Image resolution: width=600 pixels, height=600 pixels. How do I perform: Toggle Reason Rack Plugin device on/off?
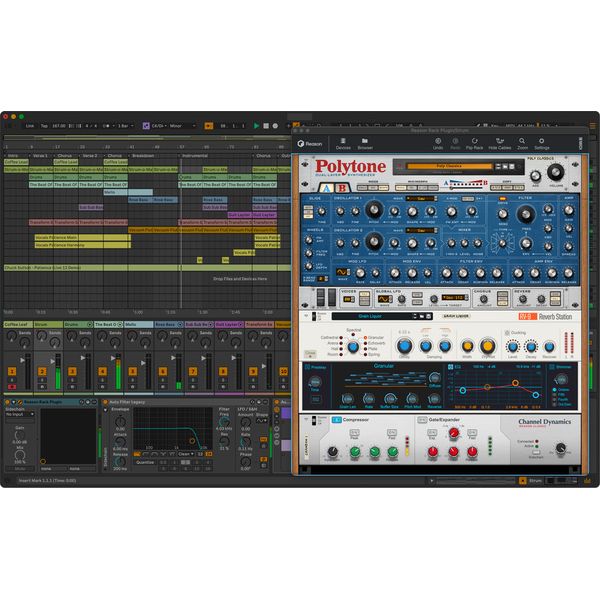[x=8, y=402]
